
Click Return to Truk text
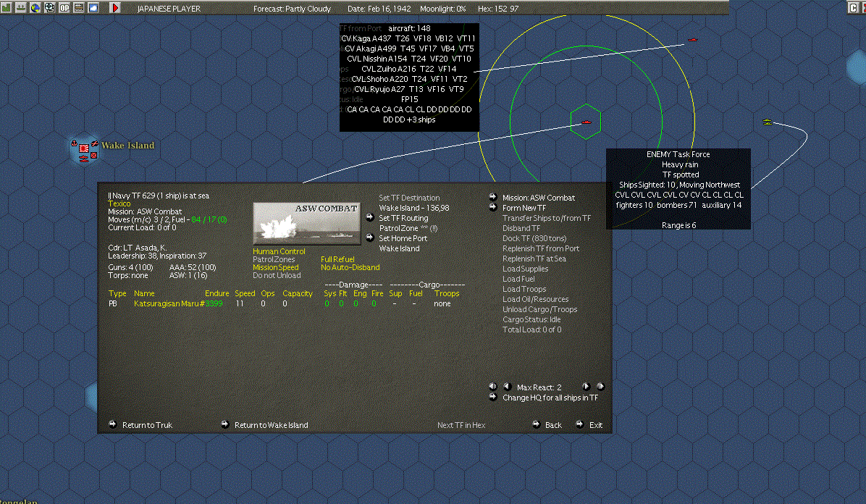coord(148,425)
